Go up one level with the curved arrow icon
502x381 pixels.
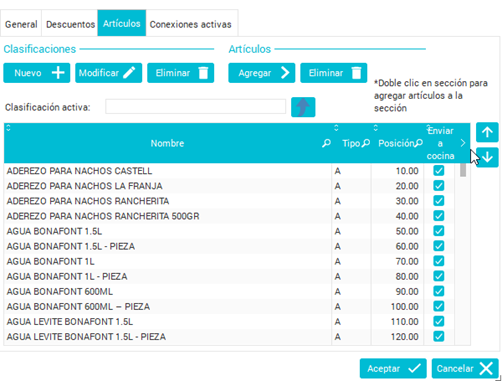coord(303,107)
